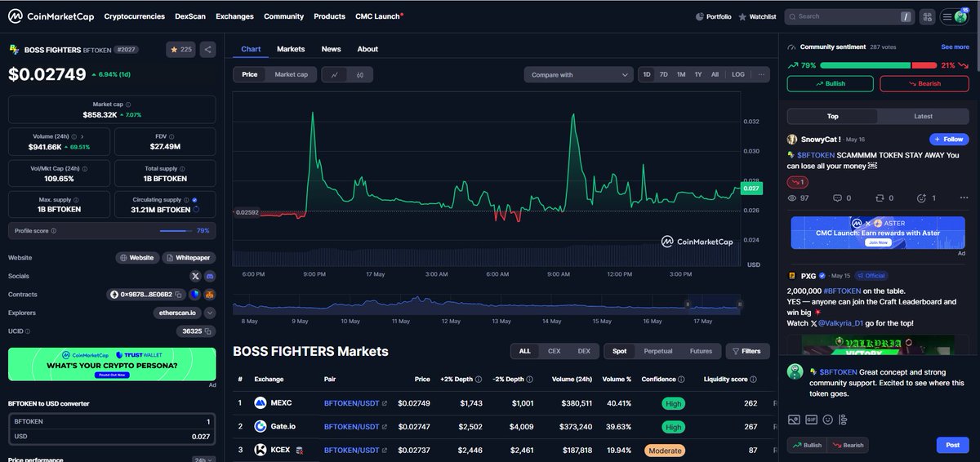Open the Discord social link
This screenshot has height=462, width=980.
(209, 276)
